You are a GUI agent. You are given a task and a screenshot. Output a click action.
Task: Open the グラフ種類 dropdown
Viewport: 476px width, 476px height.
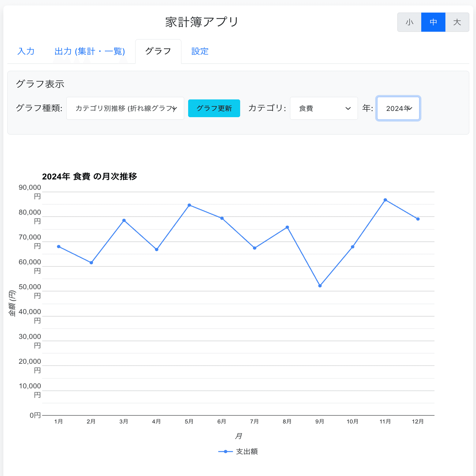tap(125, 108)
